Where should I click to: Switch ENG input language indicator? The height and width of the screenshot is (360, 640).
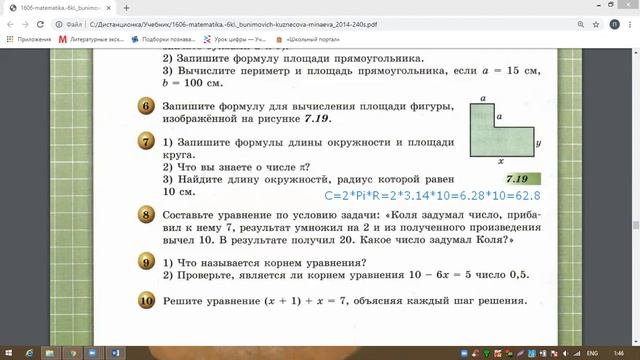(x=592, y=353)
